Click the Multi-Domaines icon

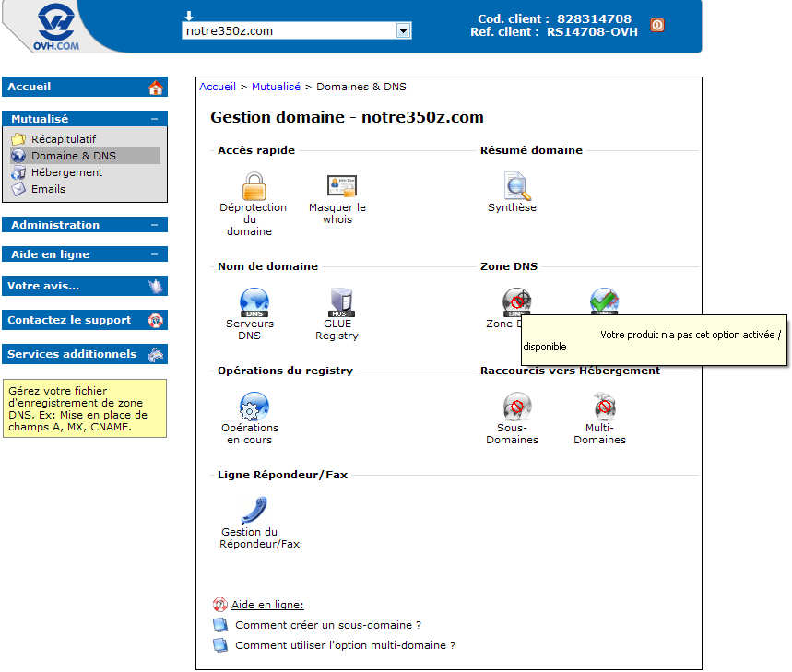coord(604,407)
